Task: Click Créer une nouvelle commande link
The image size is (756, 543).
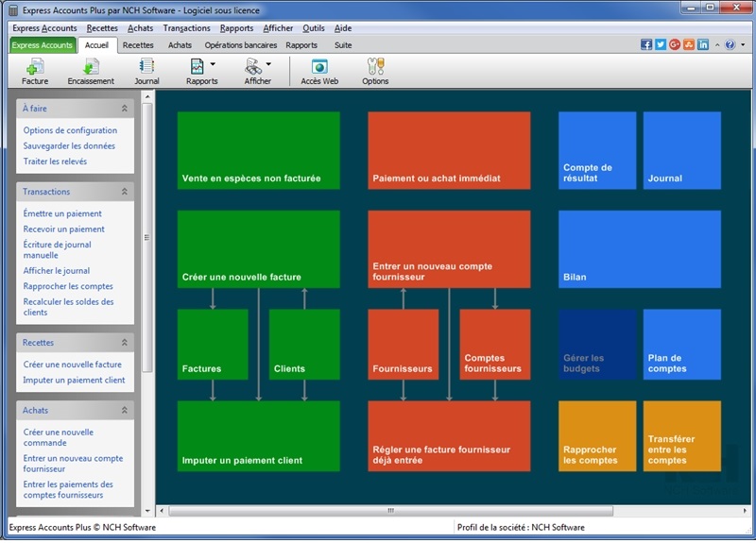Action: click(x=58, y=437)
